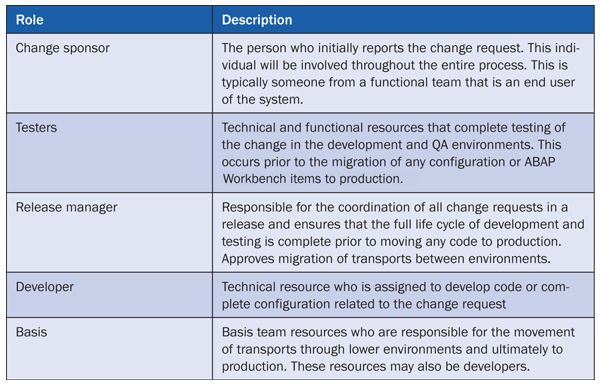Select the Testers role cell
The height and width of the screenshot is (388, 600).
109,153
